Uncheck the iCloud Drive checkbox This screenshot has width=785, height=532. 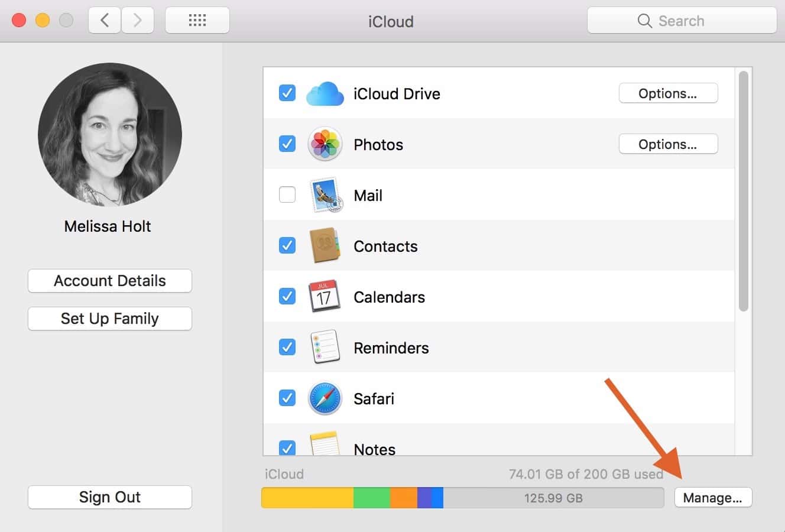(x=287, y=93)
